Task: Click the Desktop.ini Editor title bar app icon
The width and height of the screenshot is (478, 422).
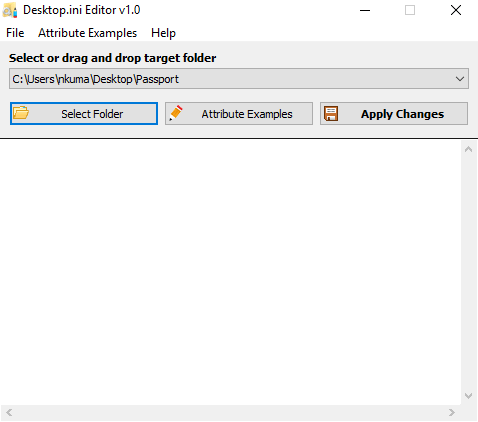Action: tap(10, 10)
